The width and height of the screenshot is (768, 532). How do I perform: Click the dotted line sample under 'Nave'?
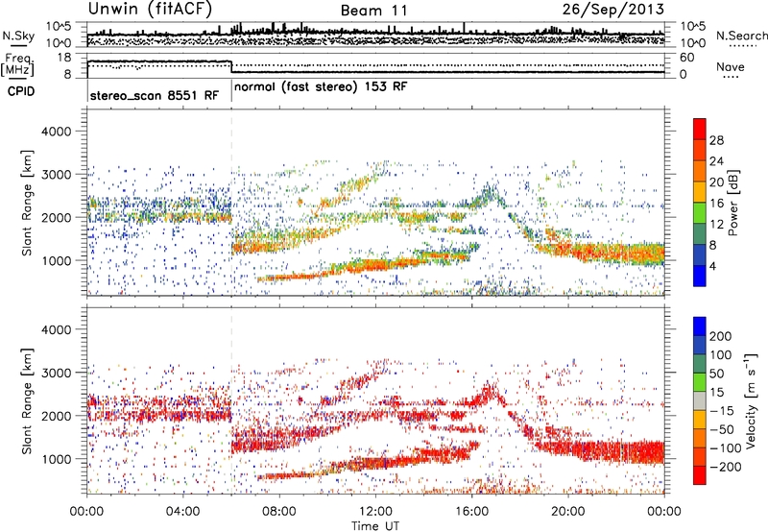731,77
